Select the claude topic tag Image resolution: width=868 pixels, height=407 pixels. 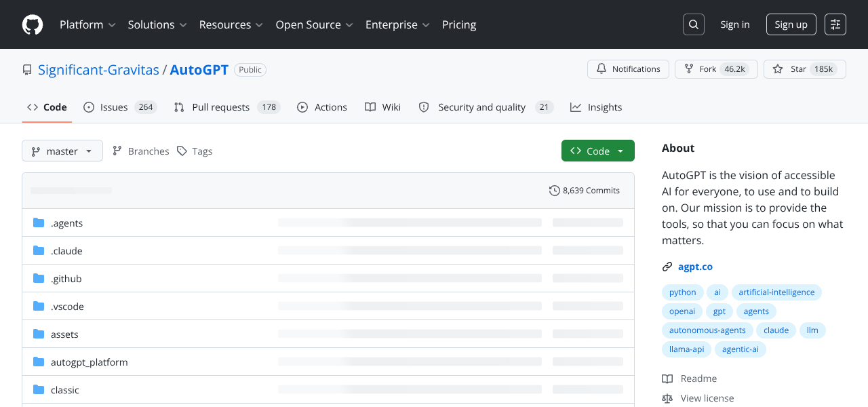776,330
